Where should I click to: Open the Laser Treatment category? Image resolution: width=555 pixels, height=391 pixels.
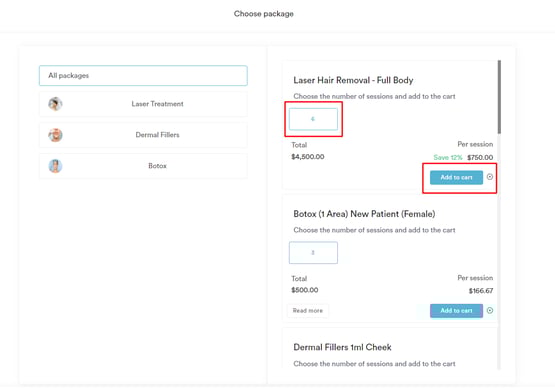[143, 104]
